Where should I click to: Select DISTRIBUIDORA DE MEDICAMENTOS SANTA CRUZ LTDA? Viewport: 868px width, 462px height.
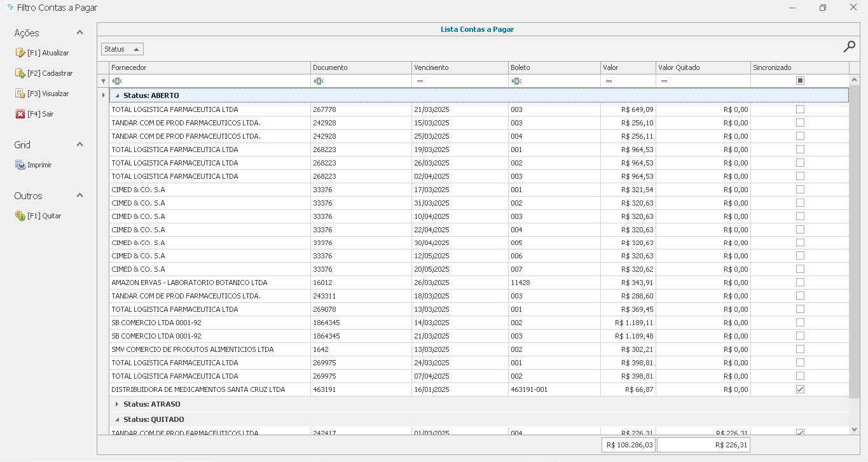(x=479, y=389)
